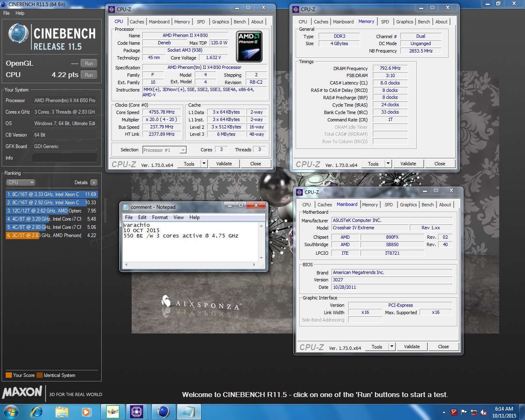Viewport: 525px width, 420px height.
Task: Open the Ranking Details arrow button
Action: (94, 183)
